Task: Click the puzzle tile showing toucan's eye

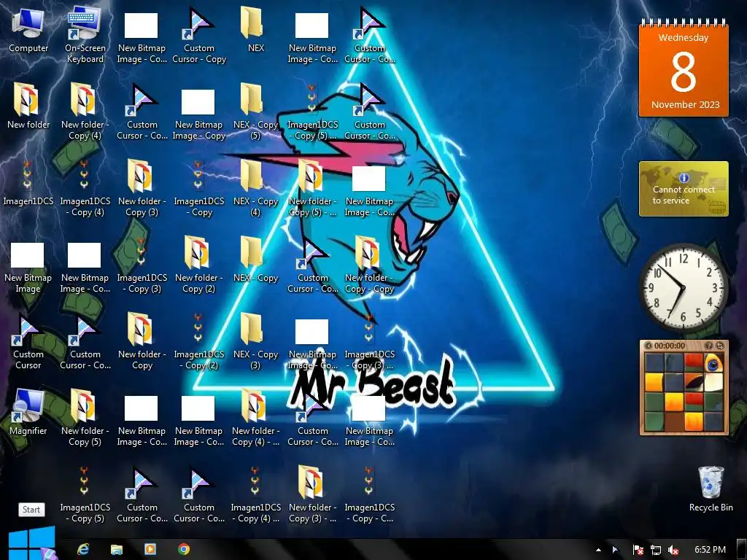Action: coord(713,363)
